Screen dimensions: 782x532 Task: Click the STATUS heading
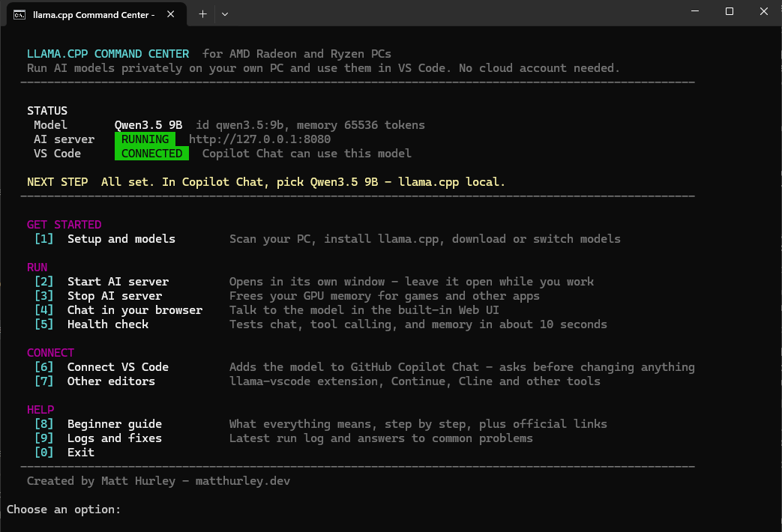47,111
